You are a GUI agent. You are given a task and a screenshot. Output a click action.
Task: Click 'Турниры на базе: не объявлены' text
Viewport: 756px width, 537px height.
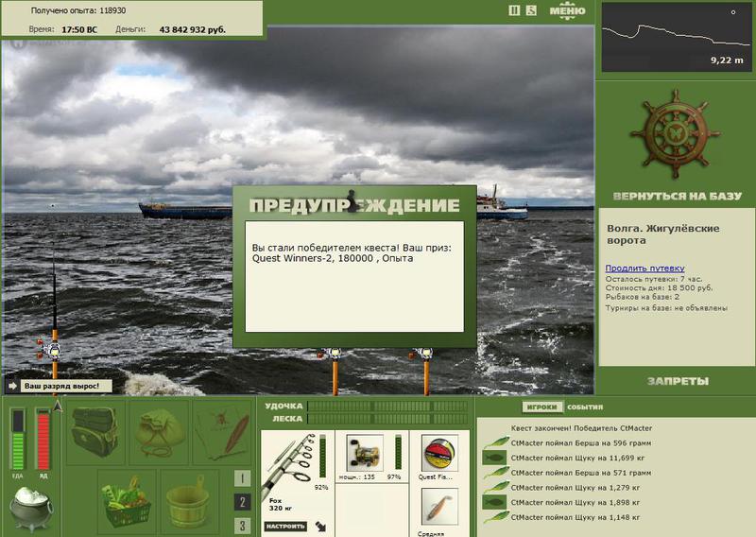click(666, 308)
